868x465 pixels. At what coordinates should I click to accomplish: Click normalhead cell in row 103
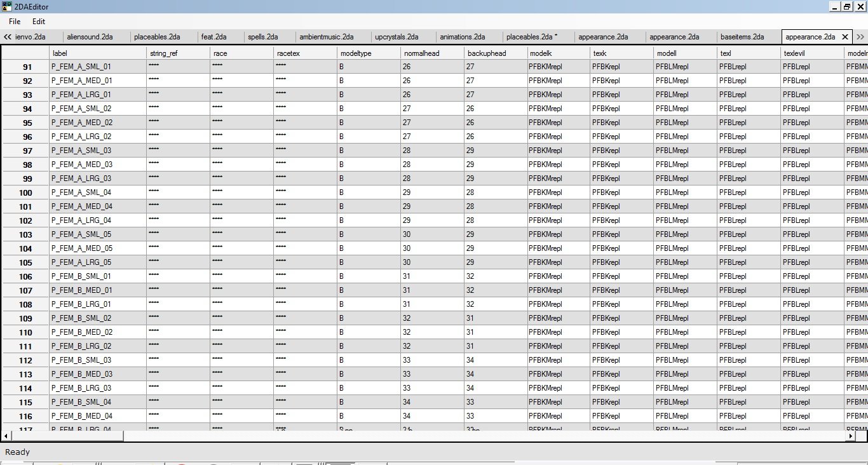pyautogui.click(x=433, y=234)
